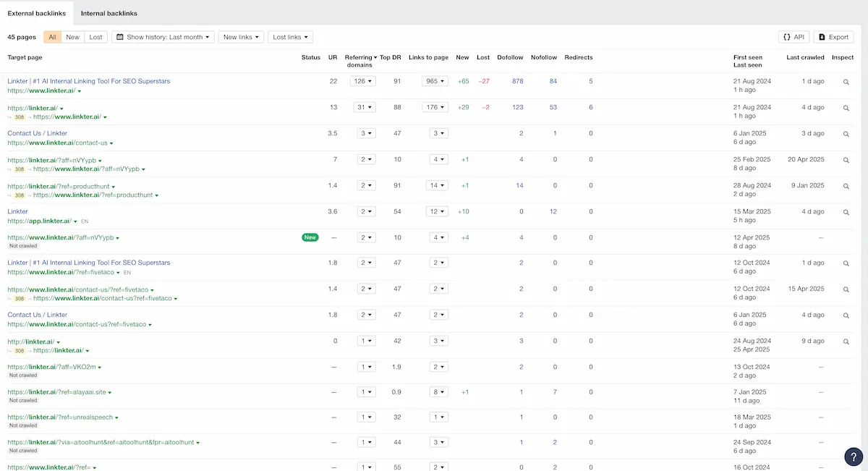
Task: Open https://linkter.ai/?ref=alayaai.site URL
Action: (x=57, y=392)
